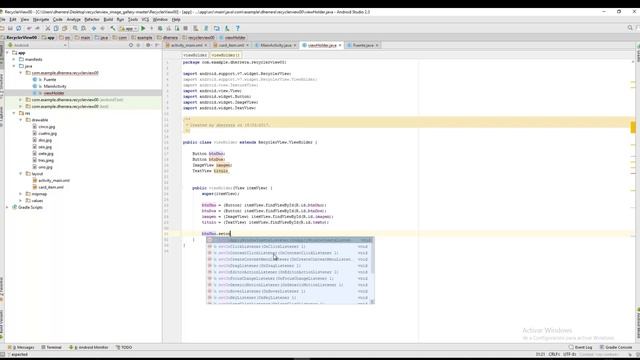This screenshot has width=640, height=360.
Task: Open the SDK Manager toolbar icon
Action: [x=227, y=28]
